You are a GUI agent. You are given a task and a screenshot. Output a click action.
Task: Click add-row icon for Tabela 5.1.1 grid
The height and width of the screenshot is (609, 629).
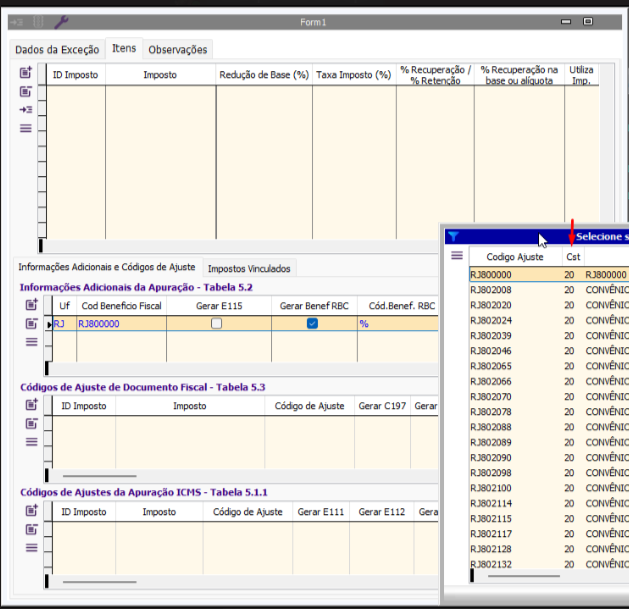coord(31,511)
